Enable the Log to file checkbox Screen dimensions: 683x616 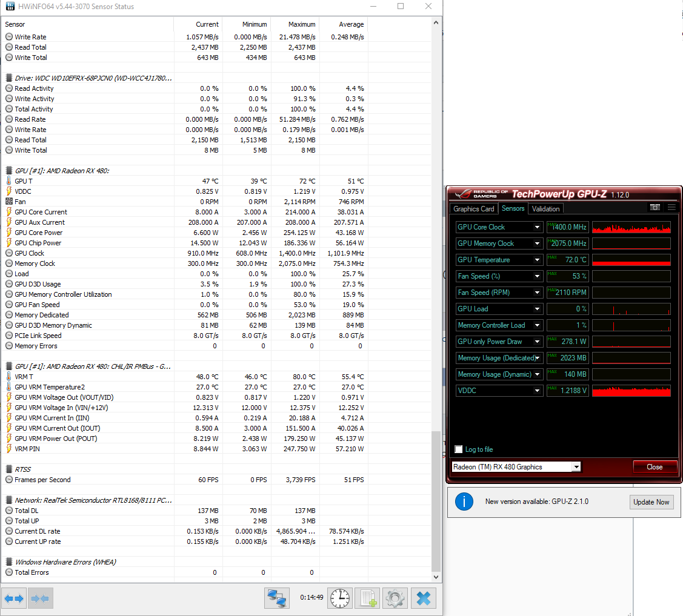click(x=459, y=449)
